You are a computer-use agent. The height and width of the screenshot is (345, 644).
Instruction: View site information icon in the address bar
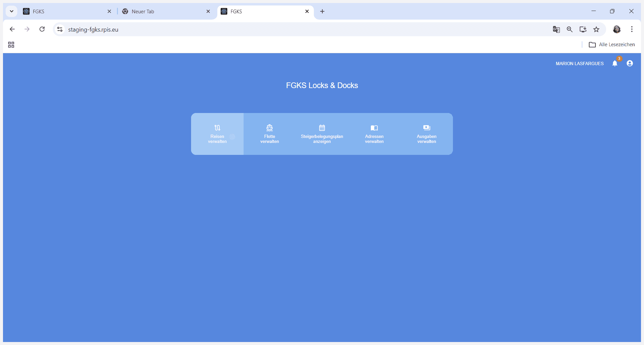[60, 29]
